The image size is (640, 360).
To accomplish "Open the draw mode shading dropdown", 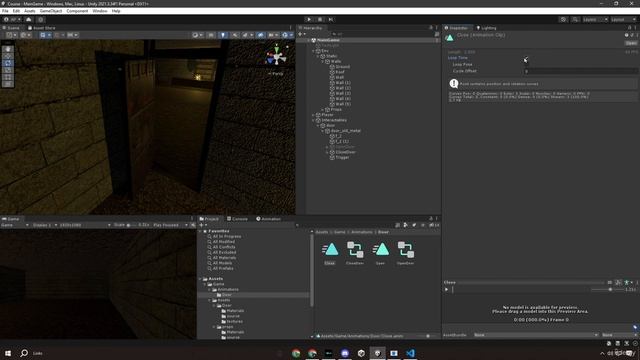I will click(x=197, y=35).
